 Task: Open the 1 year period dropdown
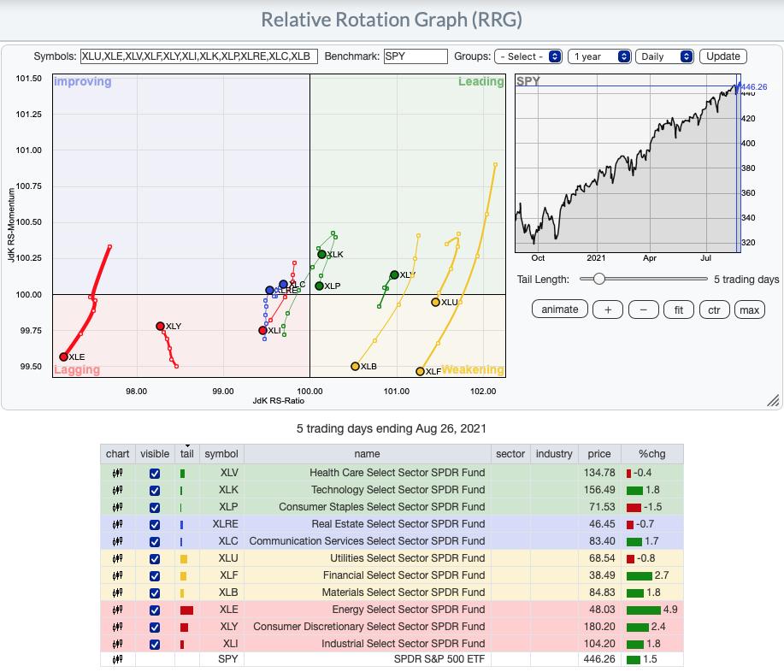point(599,56)
